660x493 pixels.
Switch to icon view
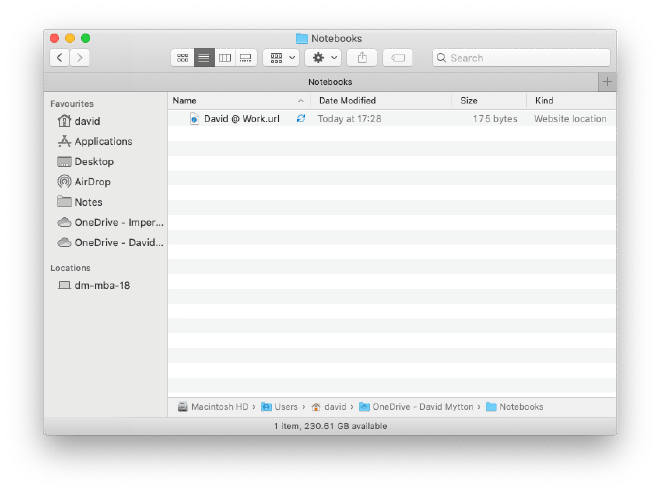click(183, 58)
